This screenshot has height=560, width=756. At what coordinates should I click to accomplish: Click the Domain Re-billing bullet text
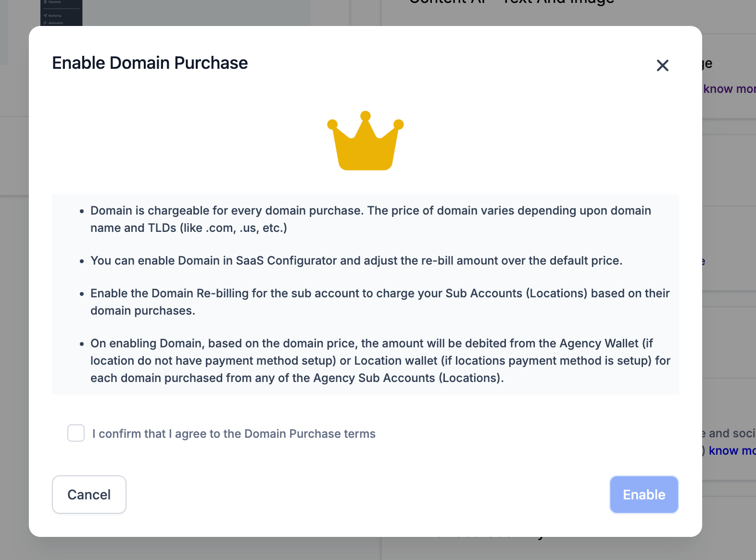(x=380, y=302)
